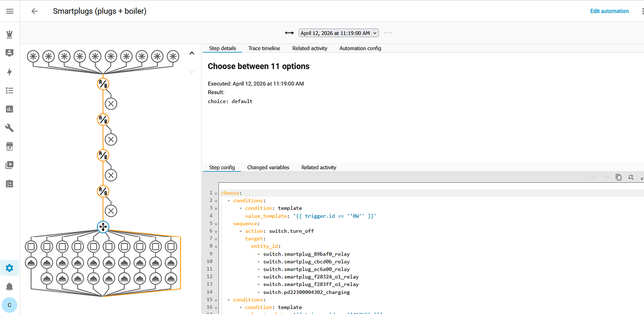The height and width of the screenshot is (314, 644).
Task: Open the user profile avatar C
Action: 9,305
